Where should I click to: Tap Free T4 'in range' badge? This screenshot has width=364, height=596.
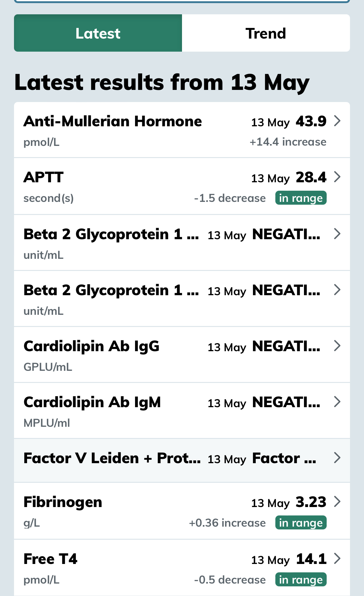point(301,580)
